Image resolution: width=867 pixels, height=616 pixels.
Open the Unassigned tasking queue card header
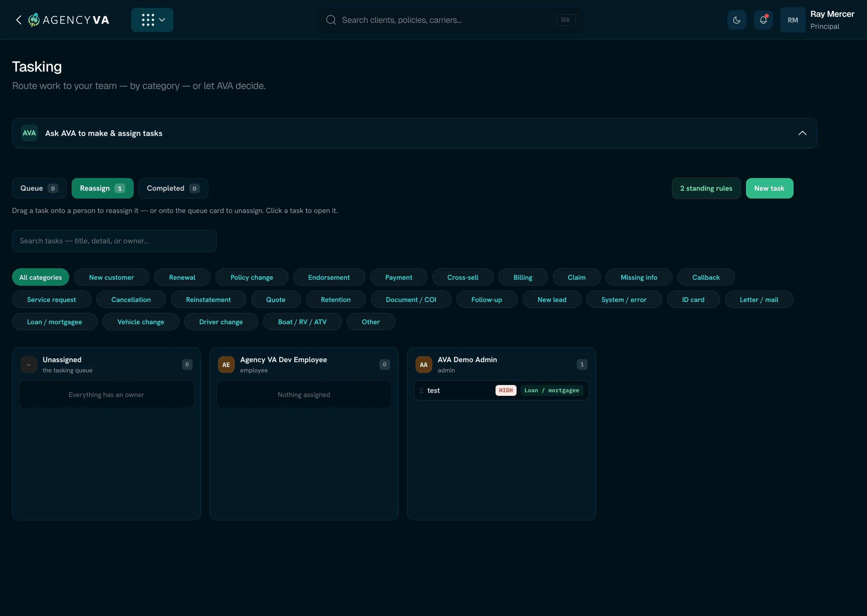pyautogui.click(x=106, y=365)
